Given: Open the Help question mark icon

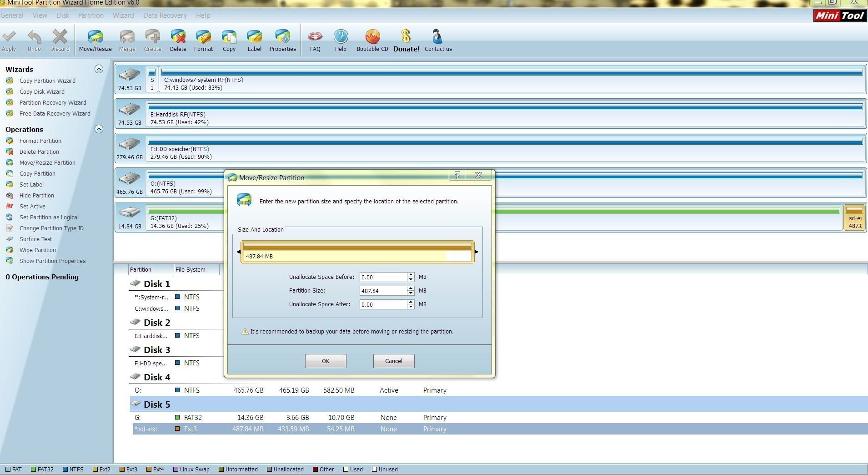Looking at the screenshot, I should (x=341, y=36).
